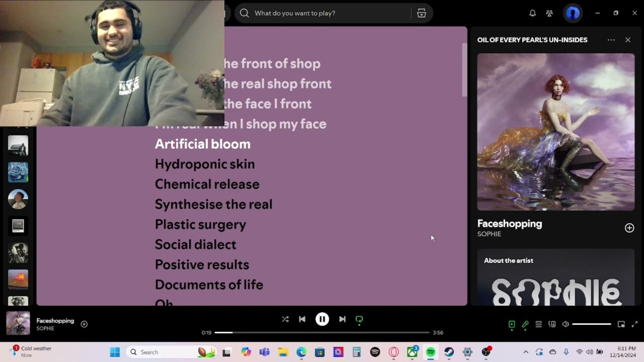The width and height of the screenshot is (644, 362).
Task: Open more options for the Now Playing panel
Action: pyautogui.click(x=611, y=40)
